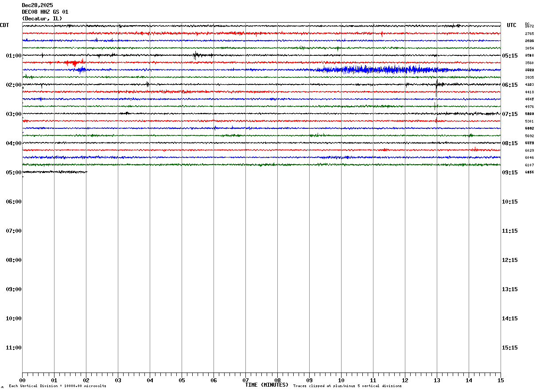
Task: Click the red signal burst near minute 01
Action: click(x=74, y=62)
